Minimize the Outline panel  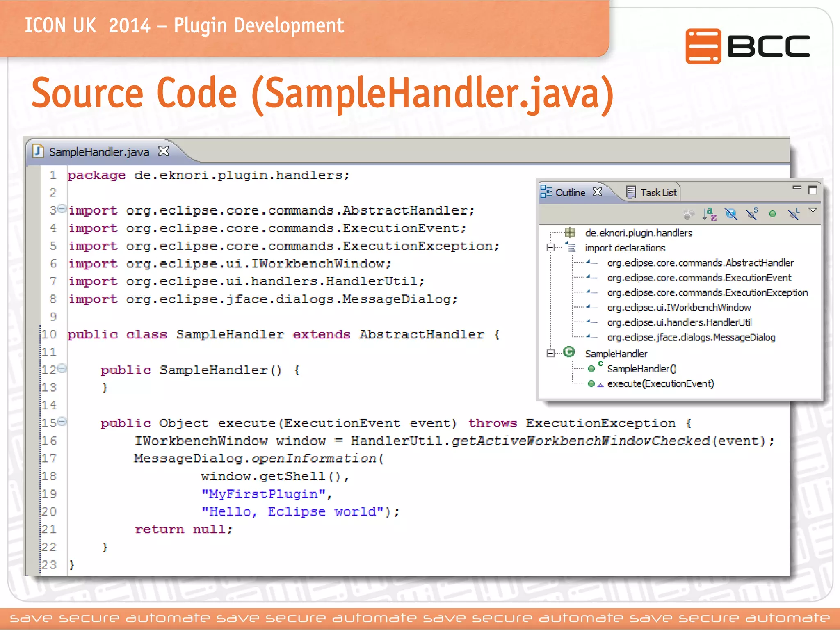point(797,188)
